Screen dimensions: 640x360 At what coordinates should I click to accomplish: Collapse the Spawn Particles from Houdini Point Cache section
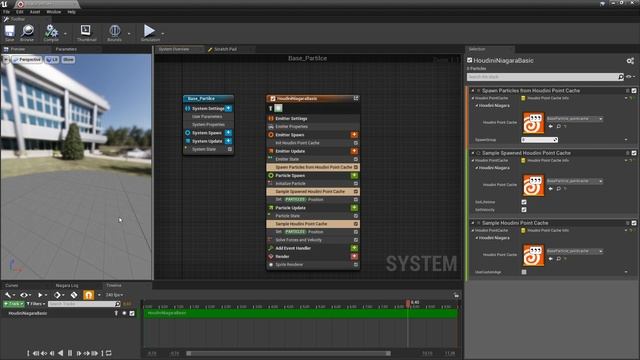473,91
